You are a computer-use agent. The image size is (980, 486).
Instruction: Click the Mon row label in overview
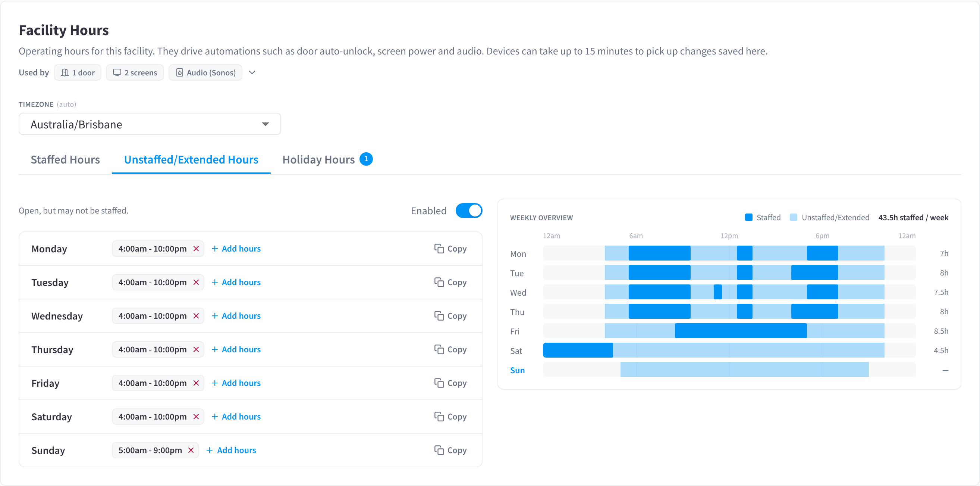(x=518, y=254)
